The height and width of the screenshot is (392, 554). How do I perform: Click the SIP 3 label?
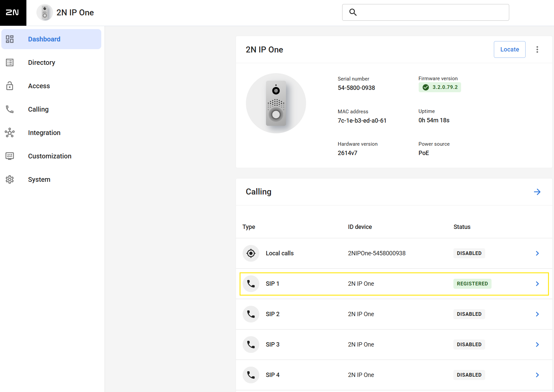pyautogui.click(x=273, y=345)
